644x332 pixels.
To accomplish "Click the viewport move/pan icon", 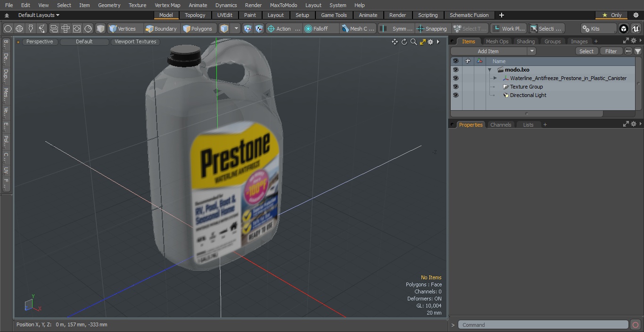I will (395, 42).
